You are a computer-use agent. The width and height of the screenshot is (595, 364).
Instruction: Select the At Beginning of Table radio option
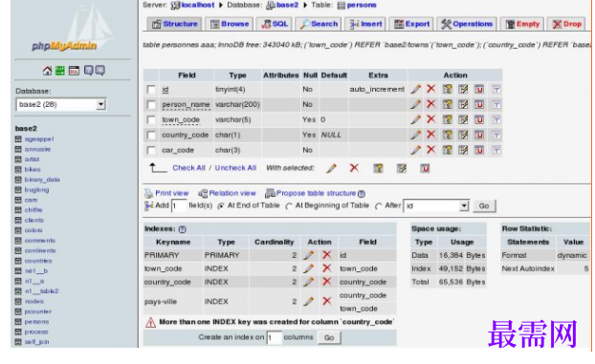[289, 206]
